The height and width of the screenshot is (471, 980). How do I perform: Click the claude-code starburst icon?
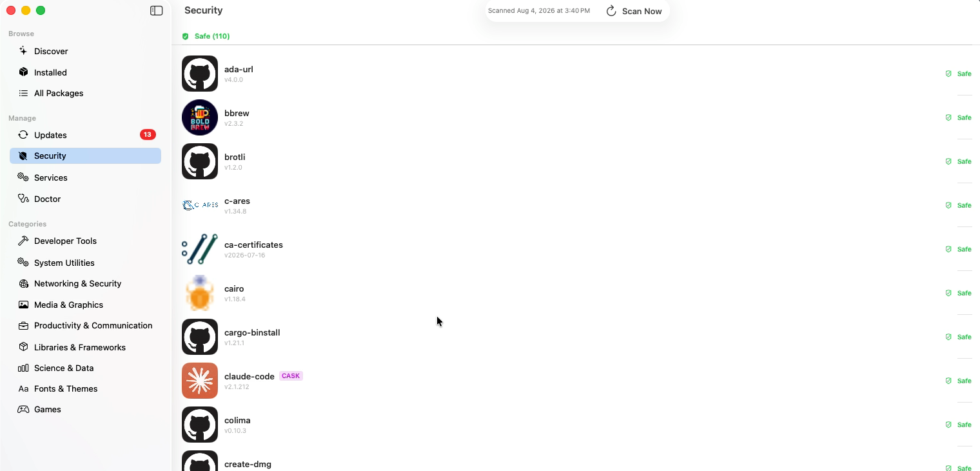[x=200, y=381]
